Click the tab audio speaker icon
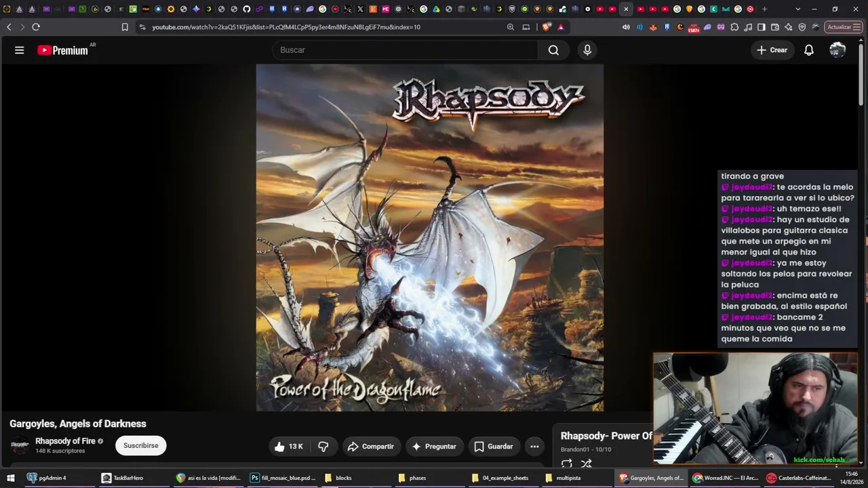The width and height of the screenshot is (868, 488). tap(626, 27)
